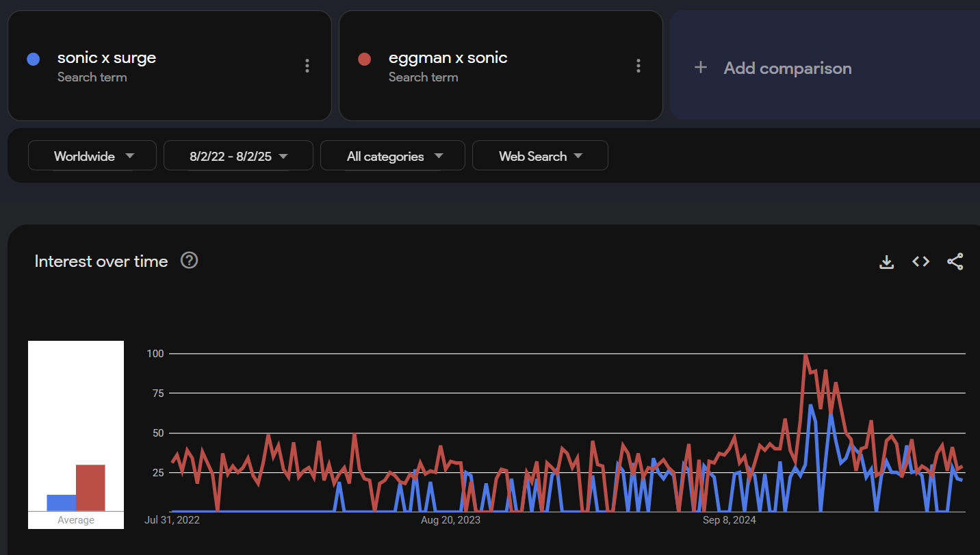Open options menu for eggman x sonic term
This screenshot has width=980, height=555.
coord(639,66)
